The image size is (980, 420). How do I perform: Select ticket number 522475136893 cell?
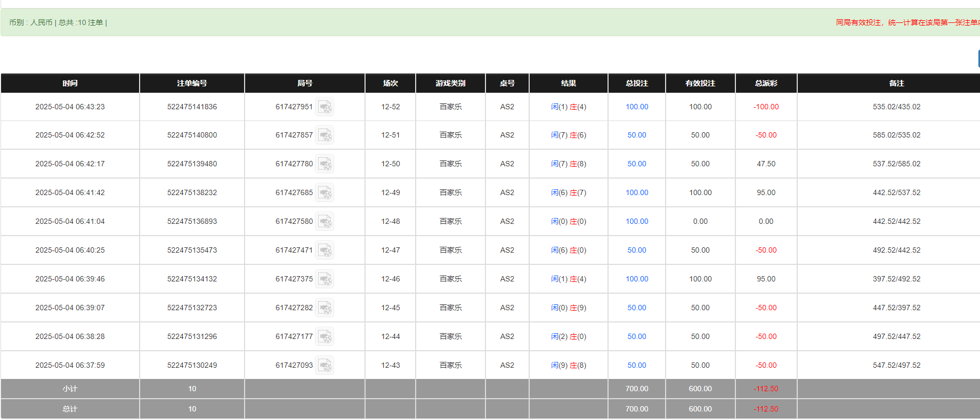pyautogui.click(x=192, y=222)
